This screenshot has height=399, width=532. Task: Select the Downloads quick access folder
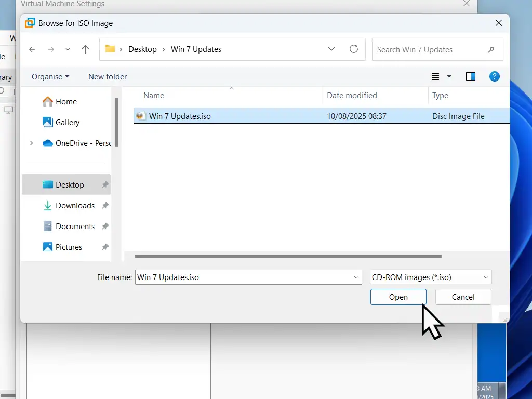[75, 206]
